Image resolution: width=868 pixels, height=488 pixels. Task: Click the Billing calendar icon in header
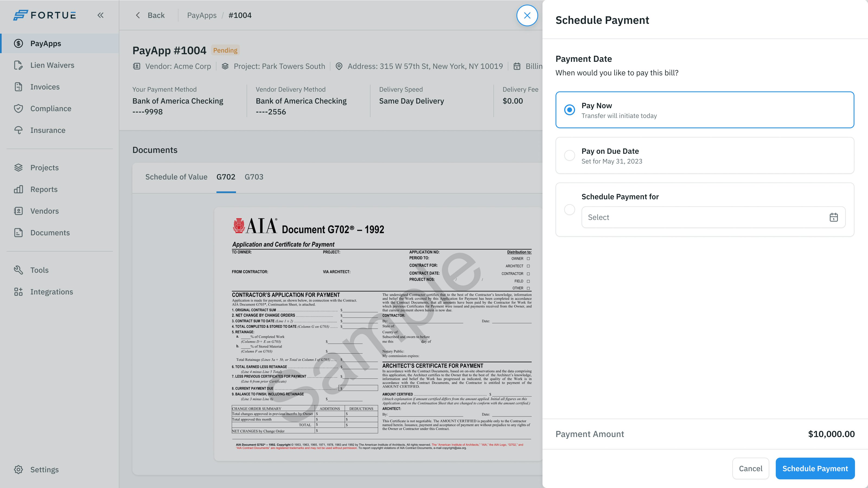pyautogui.click(x=517, y=66)
